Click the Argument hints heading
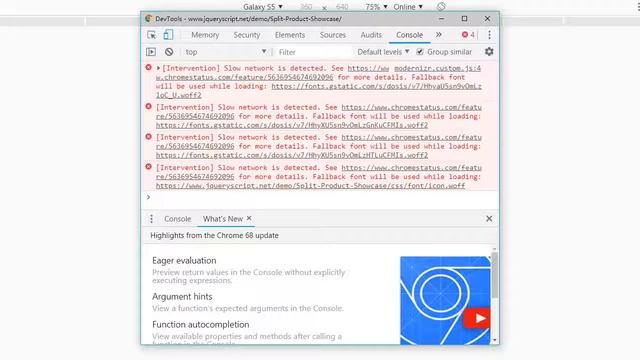640x360 pixels. coord(182,297)
